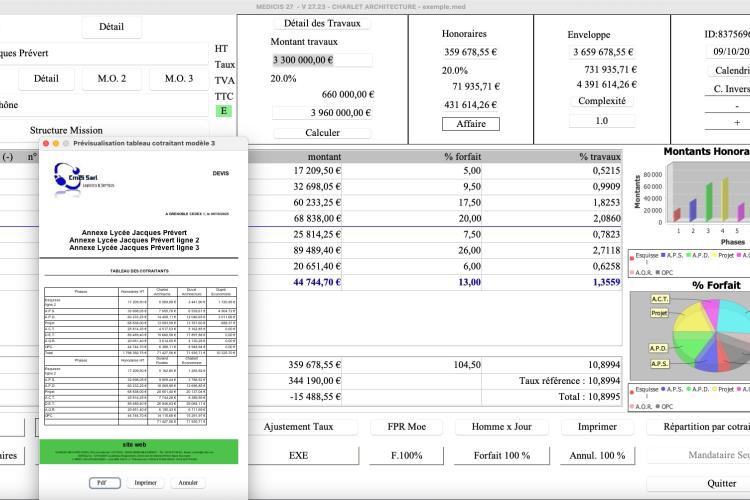Image resolution: width=750 pixels, height=500 pixels.
Task: Click Annul. 100 % button
Action: [597, 456]
